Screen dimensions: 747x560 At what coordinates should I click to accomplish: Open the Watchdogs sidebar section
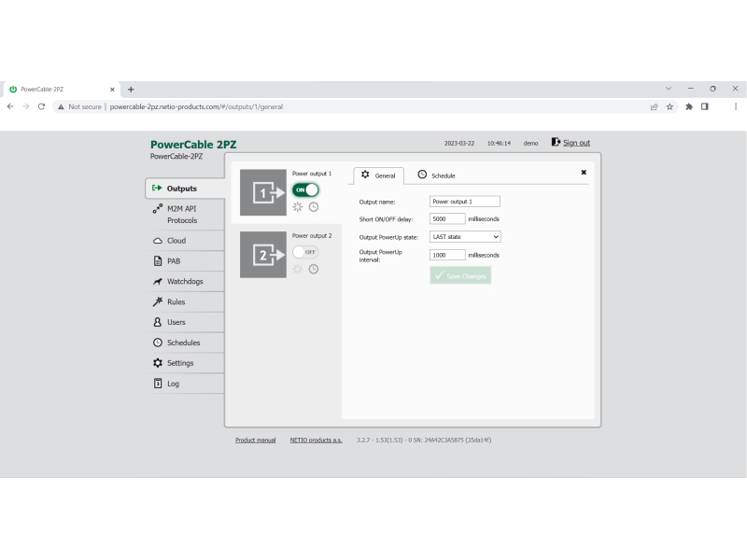pos(185,282)
